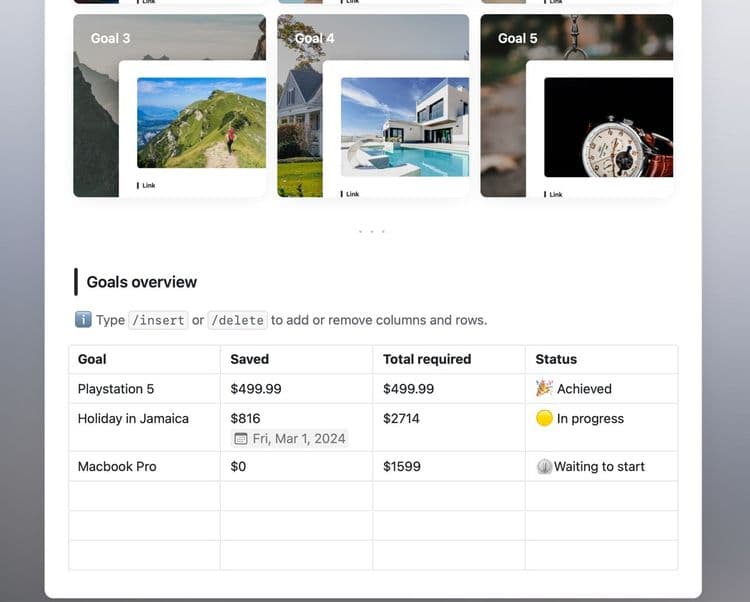Click the first empty Goal cell below Macbook Pro
The image size is (750, 602).
144,496
